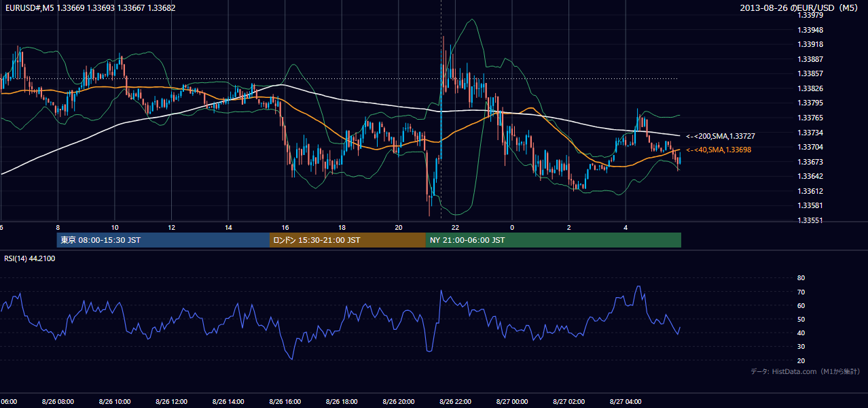Click the chart title 2013-08-26 EUR/USD (M5)
The image size is (868, 408).
[800, 8]
